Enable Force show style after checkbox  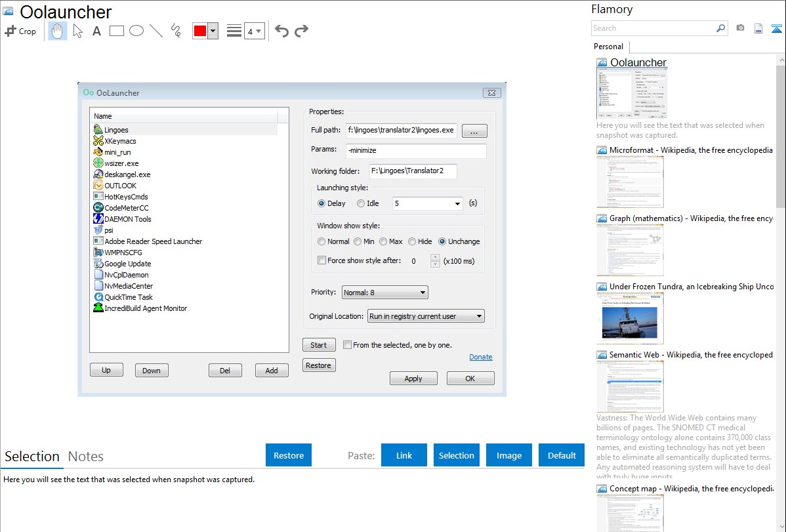coord(322,260)
